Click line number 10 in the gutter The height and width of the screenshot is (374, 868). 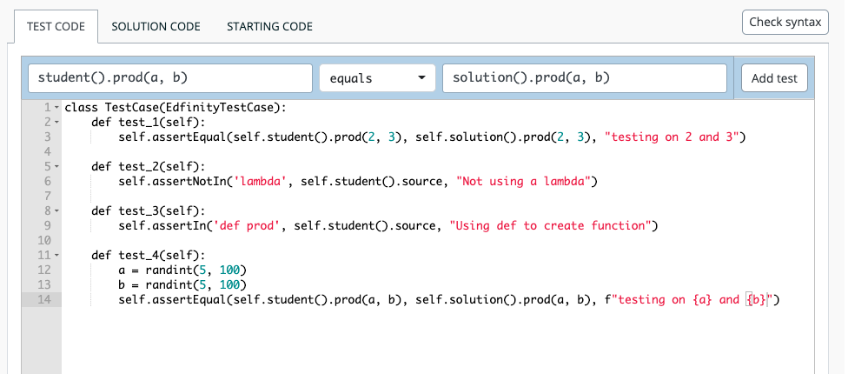tap(45, 241)
